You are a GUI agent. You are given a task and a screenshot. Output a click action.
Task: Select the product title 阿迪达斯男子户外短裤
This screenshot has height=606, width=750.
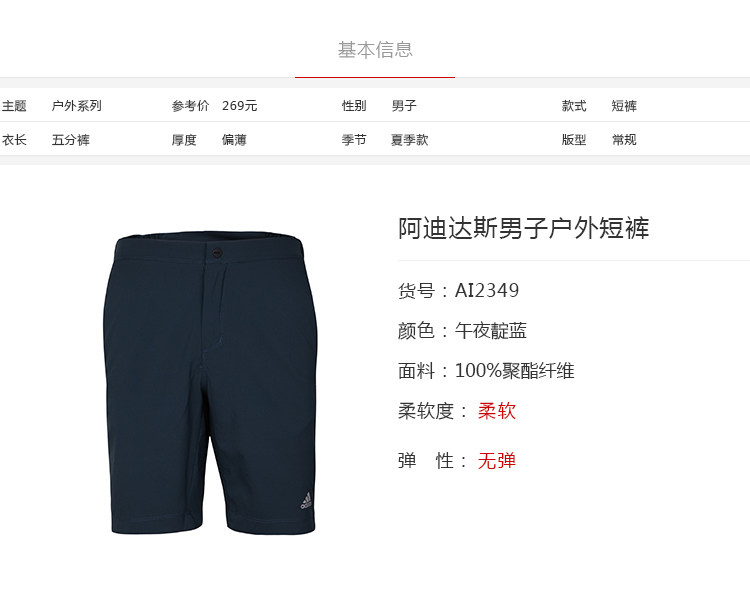[524, 228]
